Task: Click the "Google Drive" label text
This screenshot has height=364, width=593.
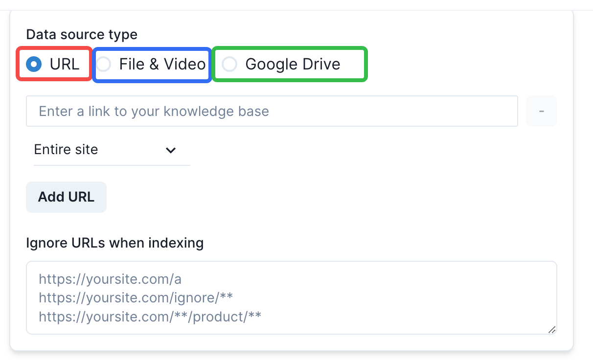Action: pyautogui.click(x=293, y=64)
